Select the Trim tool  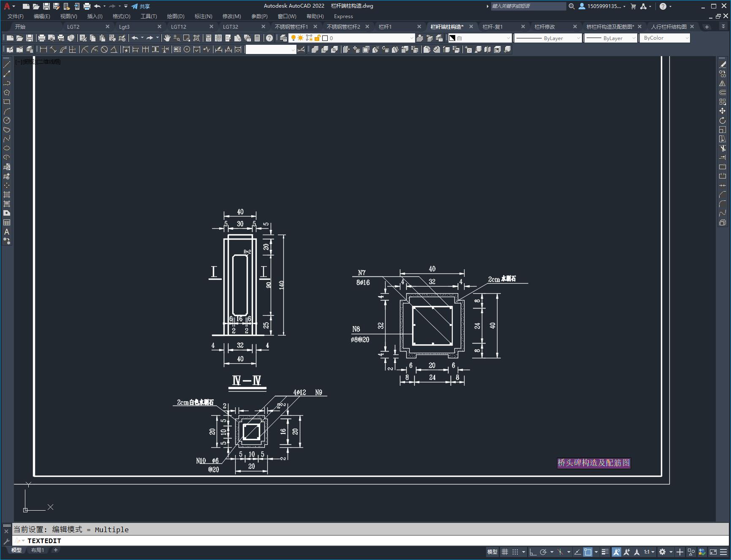click(723, 148)
